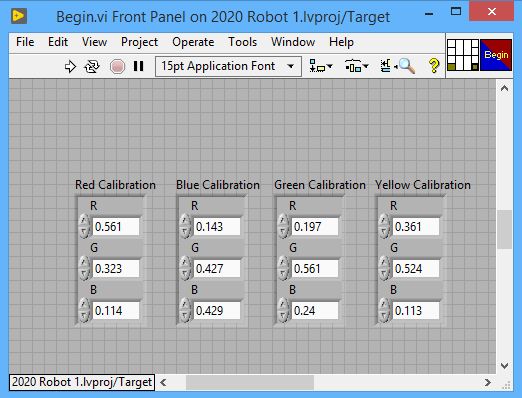Click Green Calibration B value 0.24
Viewport: 522px width, 398px height.
pyautogui.click(x=315, y=311)
